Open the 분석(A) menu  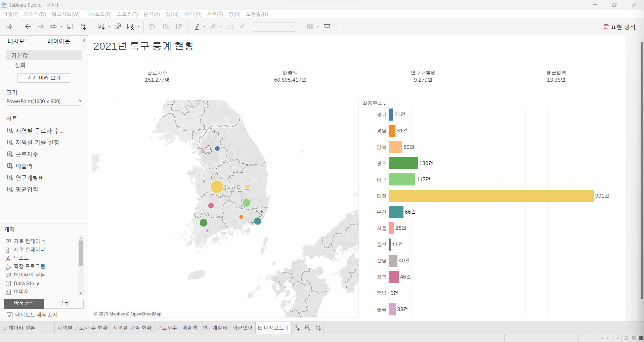tap(152, 14)
